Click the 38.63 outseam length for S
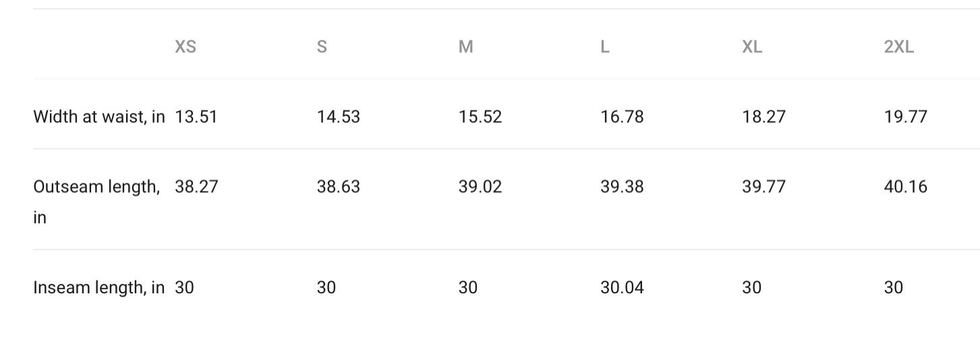The height and width of the screenshot is (356, 980). [339, 186]
